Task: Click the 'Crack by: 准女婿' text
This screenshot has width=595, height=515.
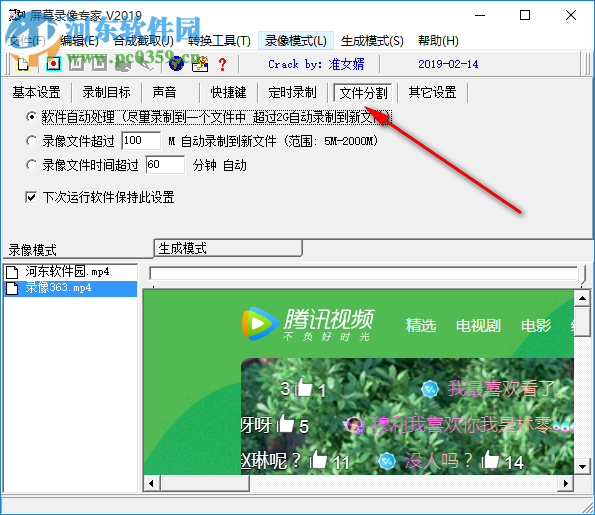Action: pos(316,64)
